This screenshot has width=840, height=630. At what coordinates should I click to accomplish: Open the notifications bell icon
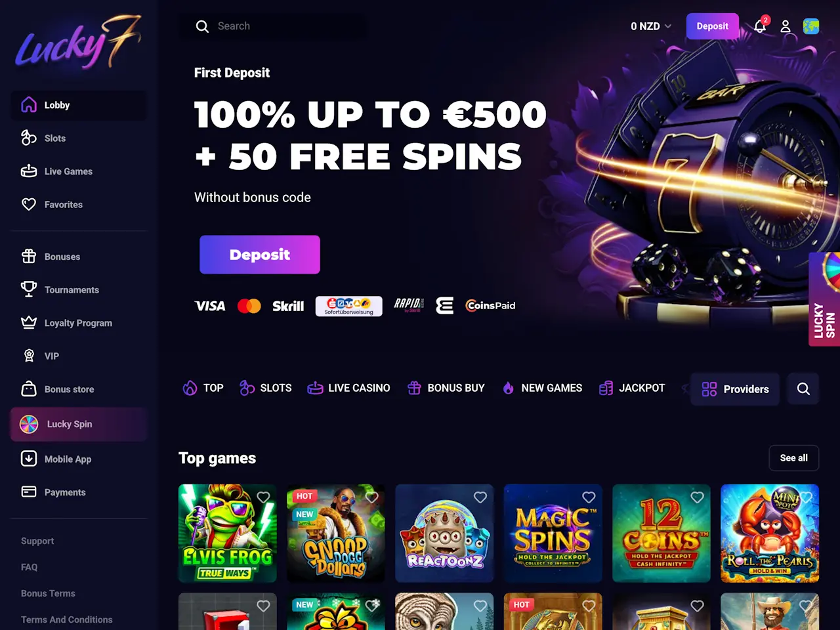click(760, 26)
